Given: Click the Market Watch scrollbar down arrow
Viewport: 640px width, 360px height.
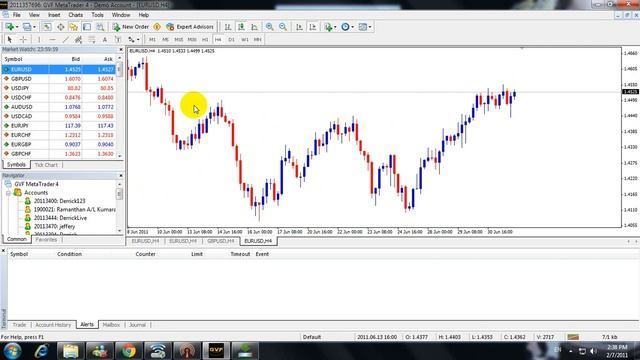Looking at the screenshot, I should tap(120, 156).
